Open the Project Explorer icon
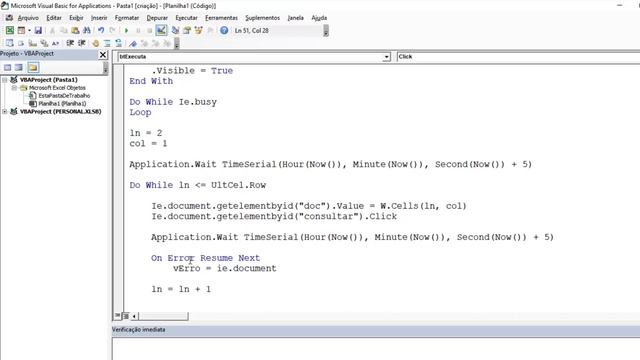The width and height of the screenshot is (640, 360). 175,30
